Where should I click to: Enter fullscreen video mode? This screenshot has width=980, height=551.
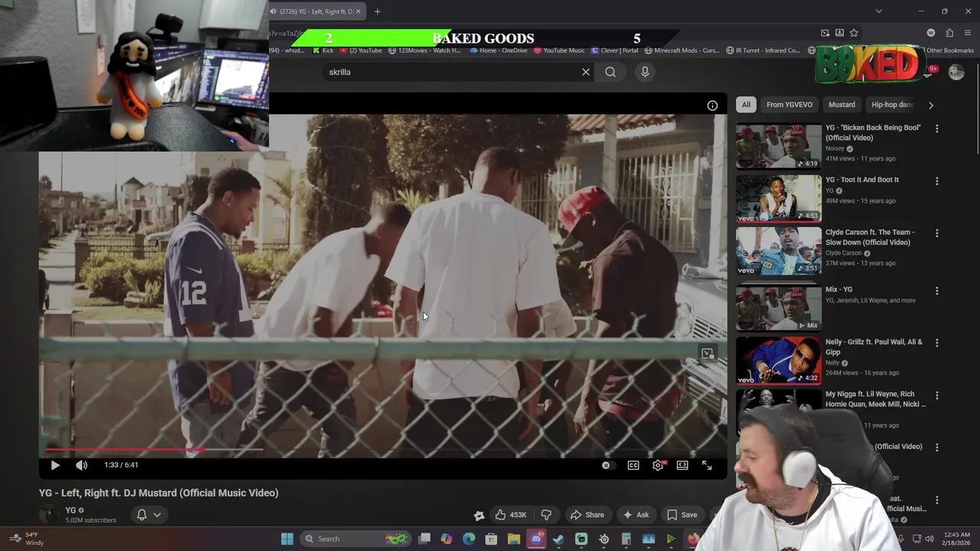[707, 465]
